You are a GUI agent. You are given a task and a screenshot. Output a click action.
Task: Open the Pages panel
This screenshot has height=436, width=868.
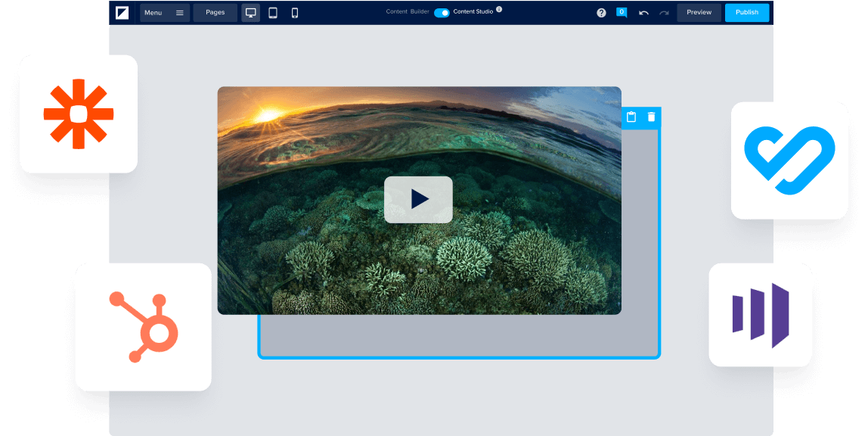[x=215, y=13]
